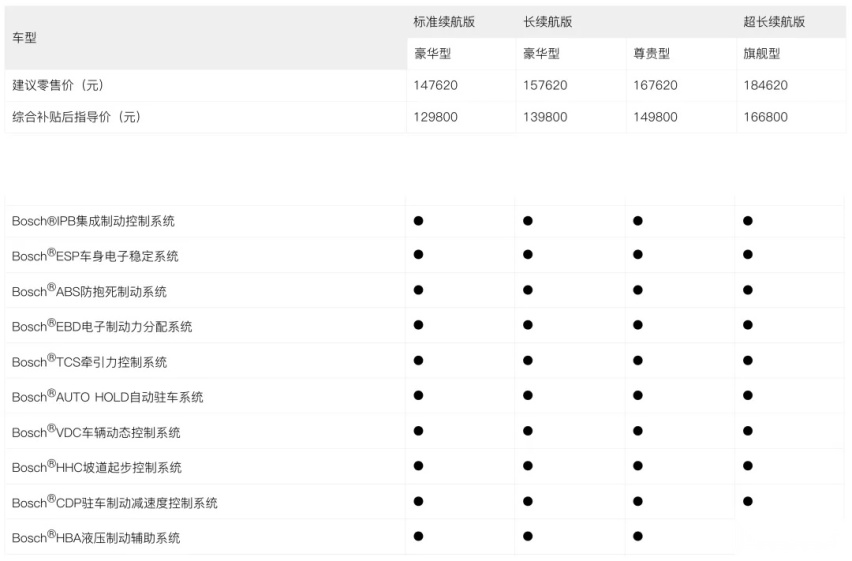Click HHC row dot in 尊贵型 column
The width and height of the screenshot is (852, 561).
tap(638, 465)
